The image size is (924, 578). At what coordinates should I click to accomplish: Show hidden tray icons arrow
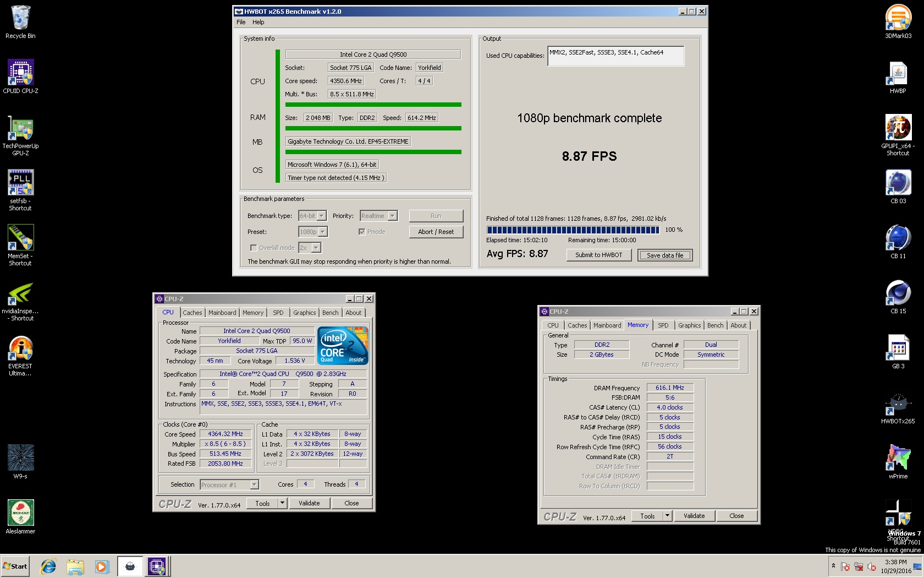(833, 566)
